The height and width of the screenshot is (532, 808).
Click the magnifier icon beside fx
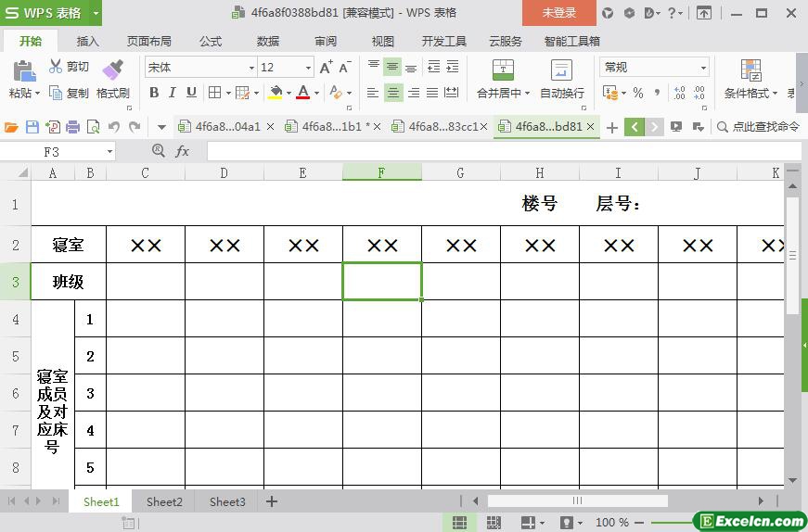[x=159, y=151]
